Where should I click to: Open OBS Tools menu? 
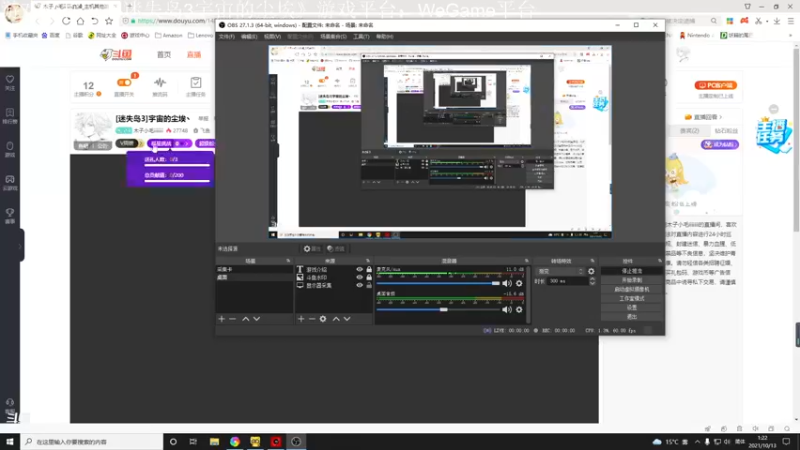[361, 37]
